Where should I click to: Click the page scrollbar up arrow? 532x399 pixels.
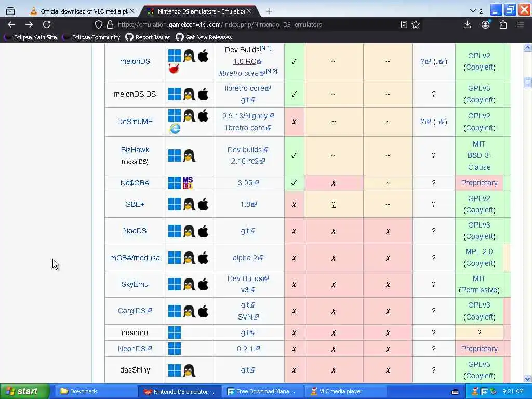point(527,48)
